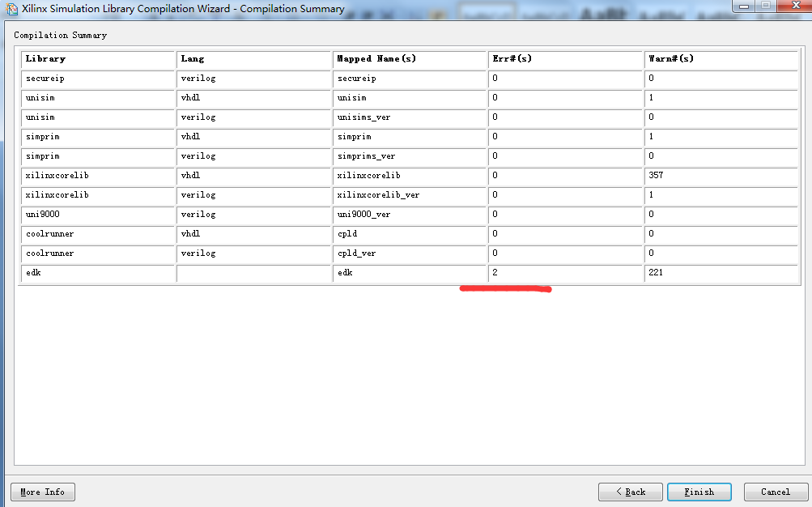Select the Err#(s) column header
Image resolution: width=812 pixels, height=507 pixels.
click(566, 60)
